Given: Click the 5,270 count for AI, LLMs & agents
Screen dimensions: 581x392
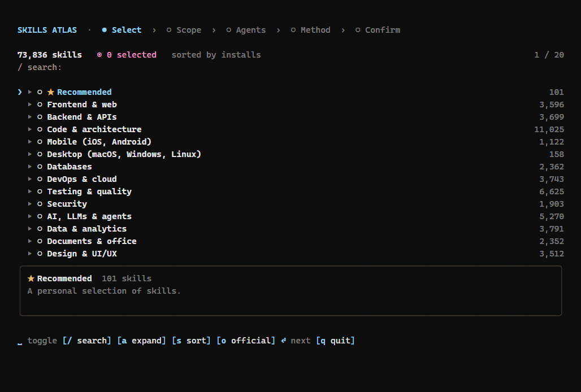Looking at the screenshot, I should tap(552, 216).
